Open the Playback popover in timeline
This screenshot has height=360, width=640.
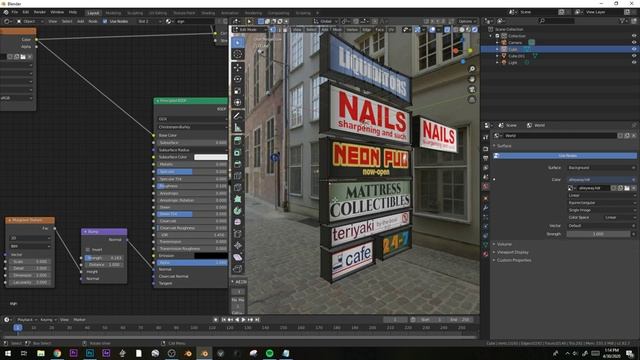27,320
